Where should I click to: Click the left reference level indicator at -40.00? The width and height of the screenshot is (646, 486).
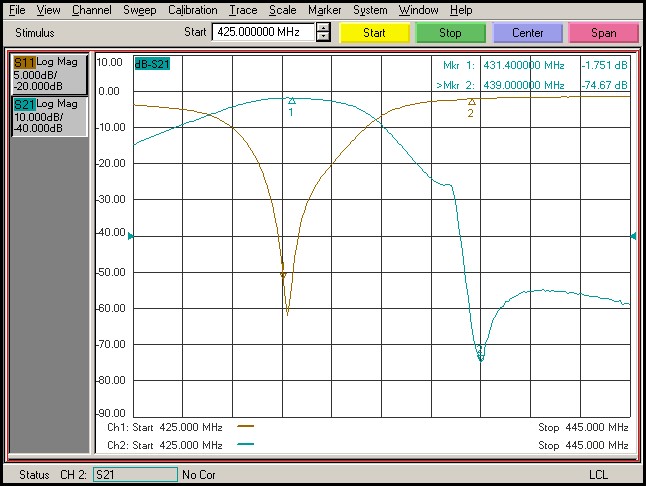click(x=131, y=236)
